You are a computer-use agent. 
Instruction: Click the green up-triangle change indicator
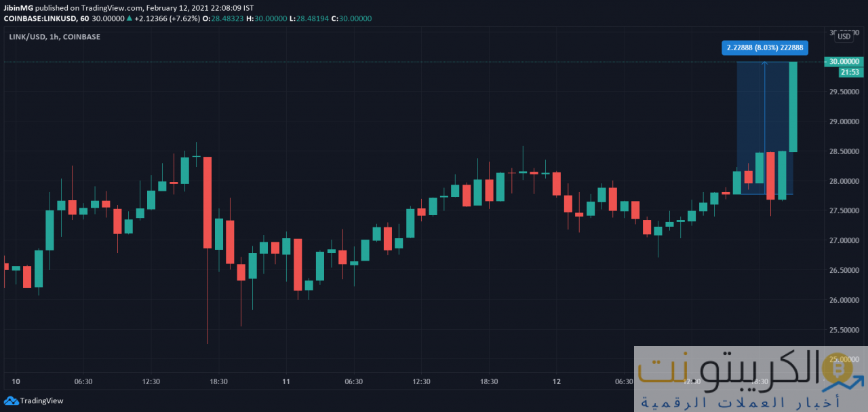click(x=129, y=18)
